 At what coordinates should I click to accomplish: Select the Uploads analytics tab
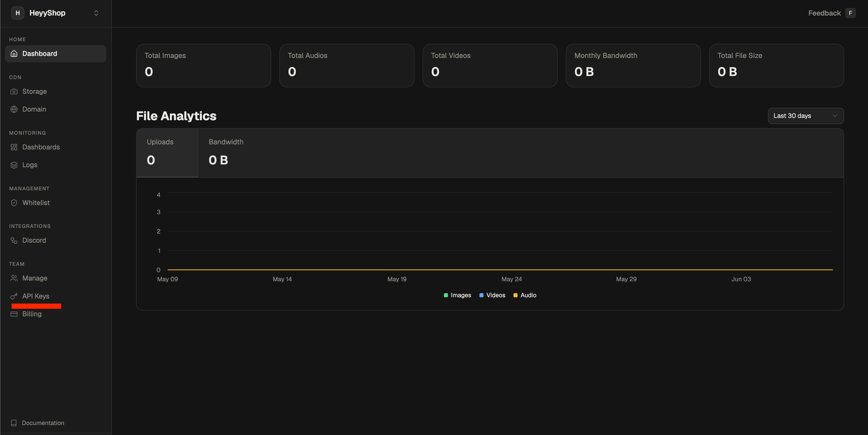167,153
